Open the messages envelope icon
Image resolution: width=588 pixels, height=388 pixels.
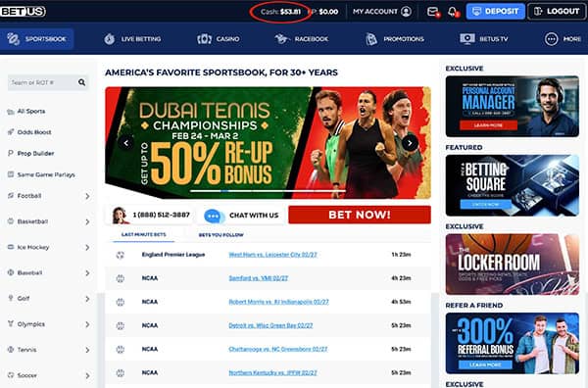pos(433,12)
